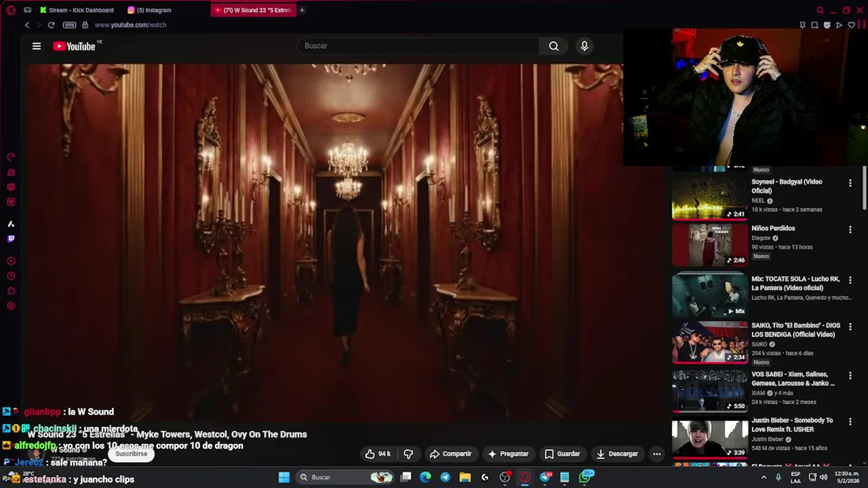Like the video with thumbs up 94 k
868x488 pixels.
coord(378,454)
